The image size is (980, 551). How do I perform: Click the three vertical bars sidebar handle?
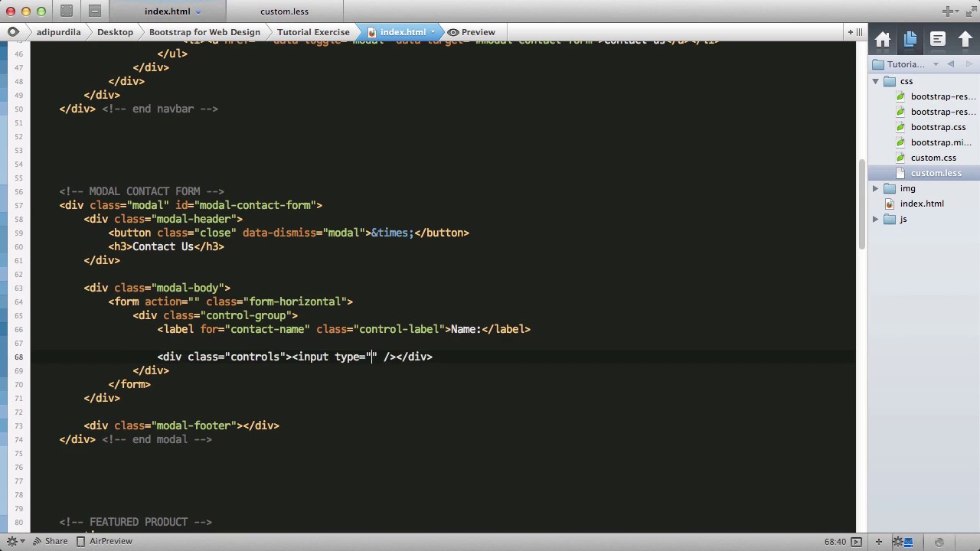860,32
